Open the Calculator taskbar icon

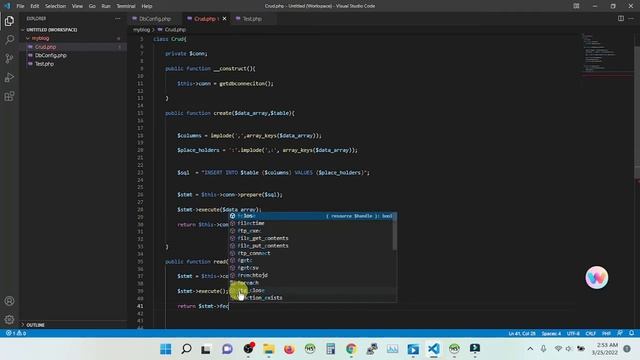pyautogui.click(x=331, y=349)
